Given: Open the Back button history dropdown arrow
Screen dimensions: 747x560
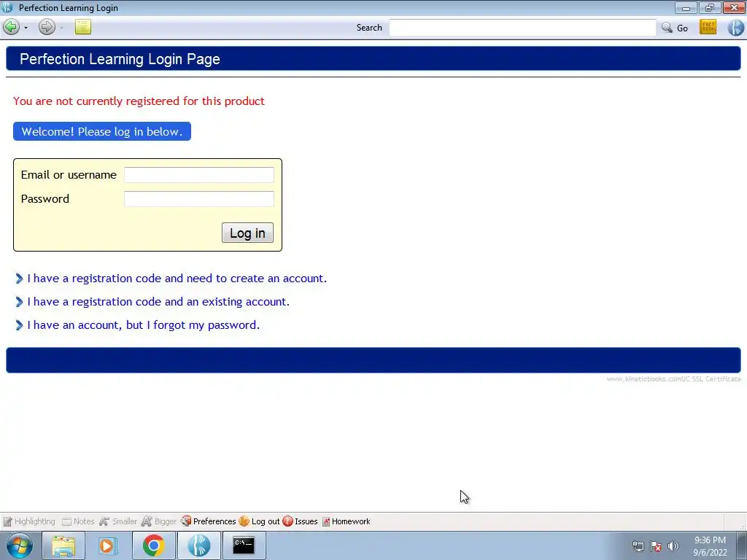Looking at the screenshot, I should click(x=26, y=28).
